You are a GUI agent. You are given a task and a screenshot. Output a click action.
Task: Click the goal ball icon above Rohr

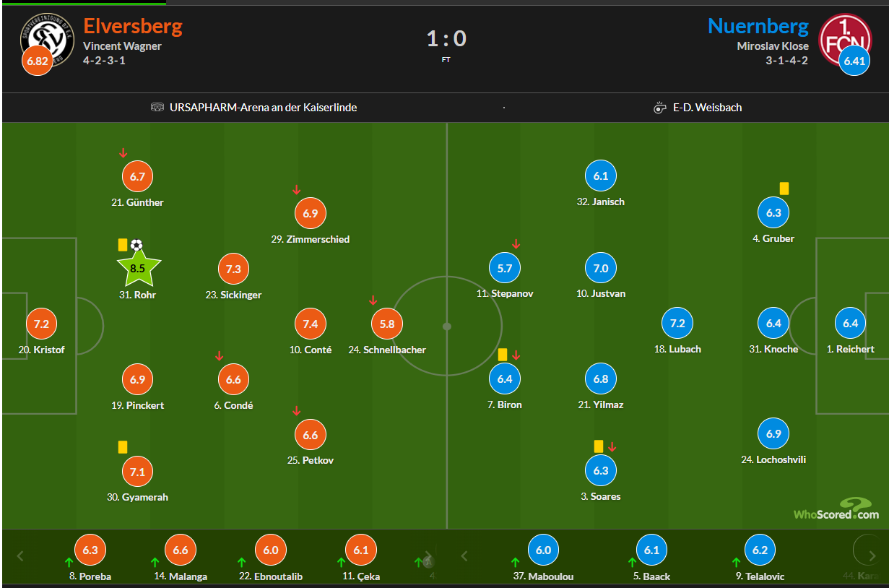137,245
